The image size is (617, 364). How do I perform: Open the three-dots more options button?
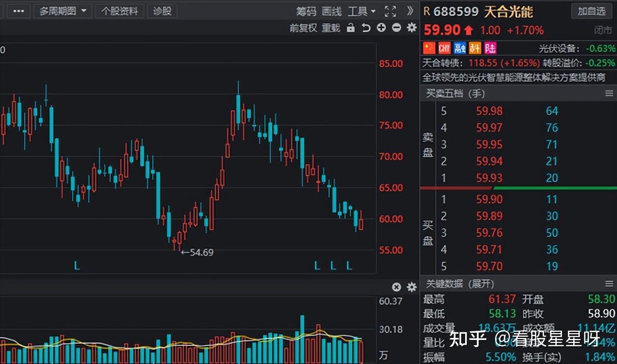(18, 11)
